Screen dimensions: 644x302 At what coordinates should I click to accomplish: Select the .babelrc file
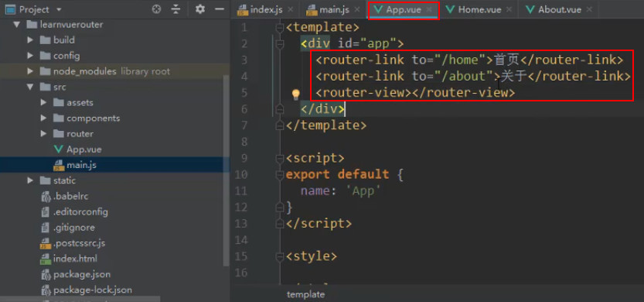[x=70, y=196]
